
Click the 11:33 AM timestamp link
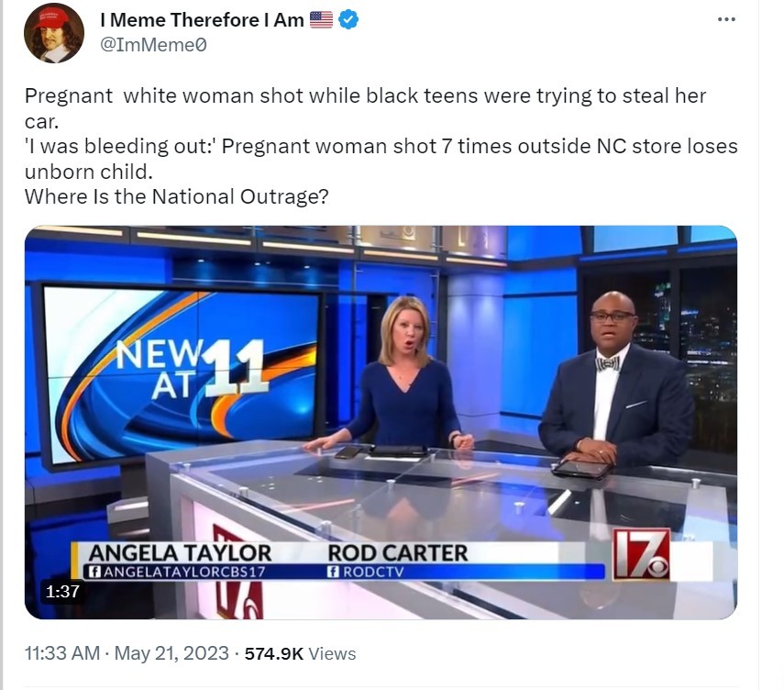click(x=62, y=653)
